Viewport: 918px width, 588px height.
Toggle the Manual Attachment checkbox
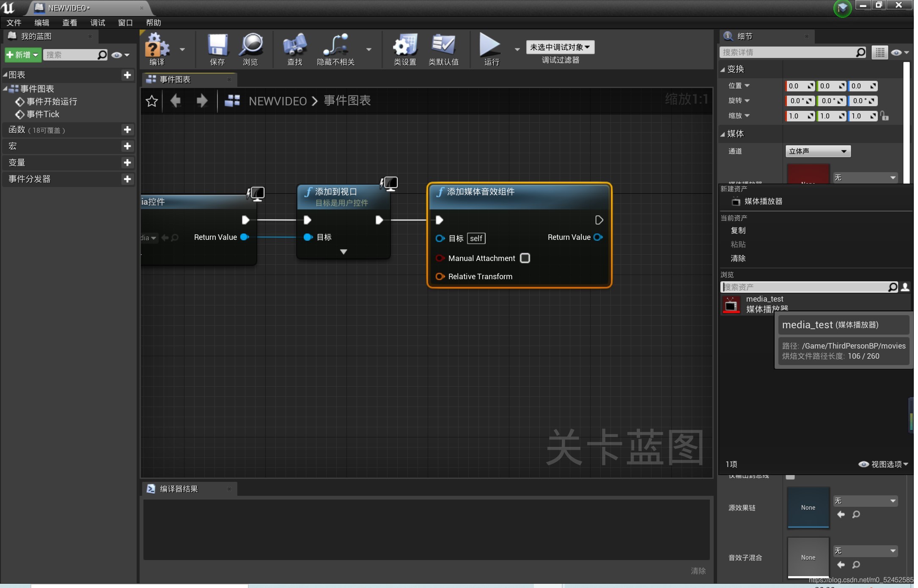tap(525, 258)
